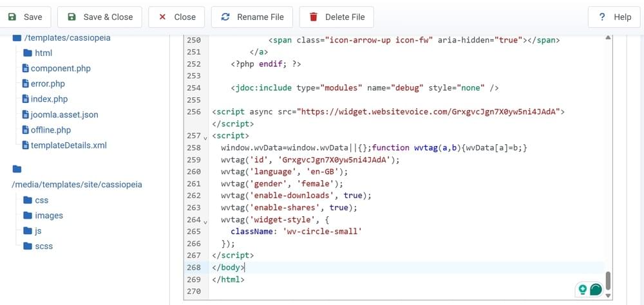Image resolution: width=644 pixels, height=305 pixels.
Task: Click Delete File button
Action: [336, 17]
